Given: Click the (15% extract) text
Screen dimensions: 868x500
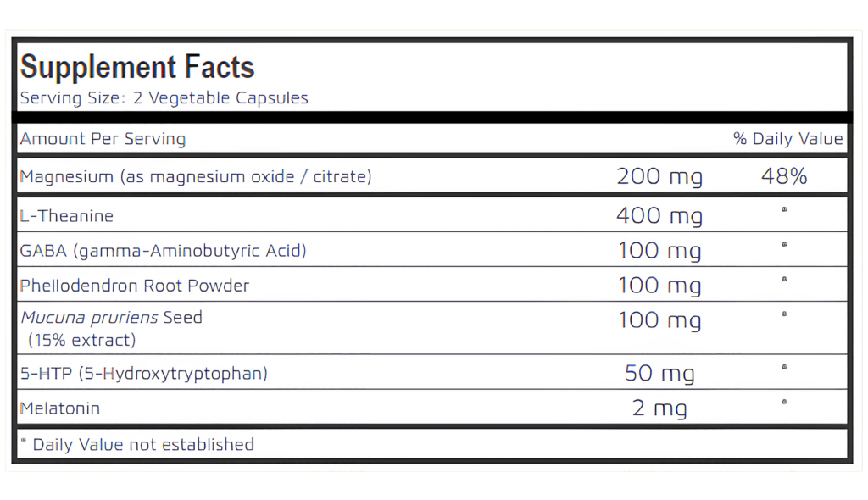Looking at the screenshot, I should pos(81,341).
